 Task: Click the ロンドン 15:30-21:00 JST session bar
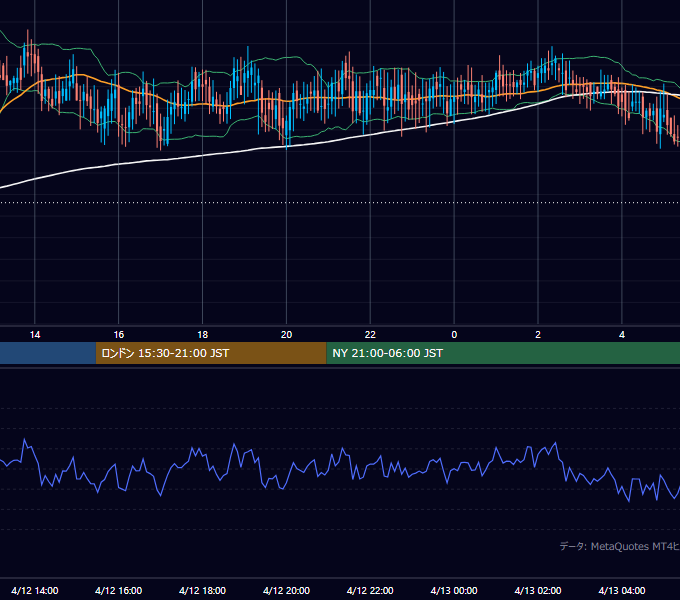[211, 353]
